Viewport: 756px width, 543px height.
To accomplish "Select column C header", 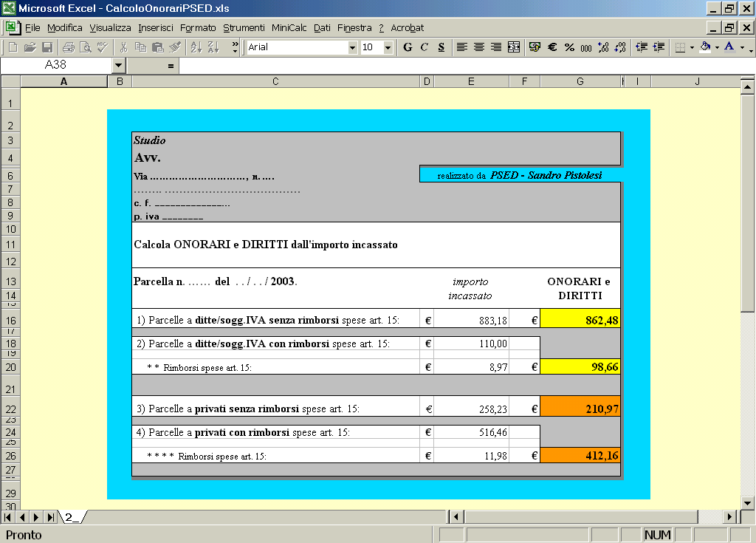I will (x=276, y=81).
